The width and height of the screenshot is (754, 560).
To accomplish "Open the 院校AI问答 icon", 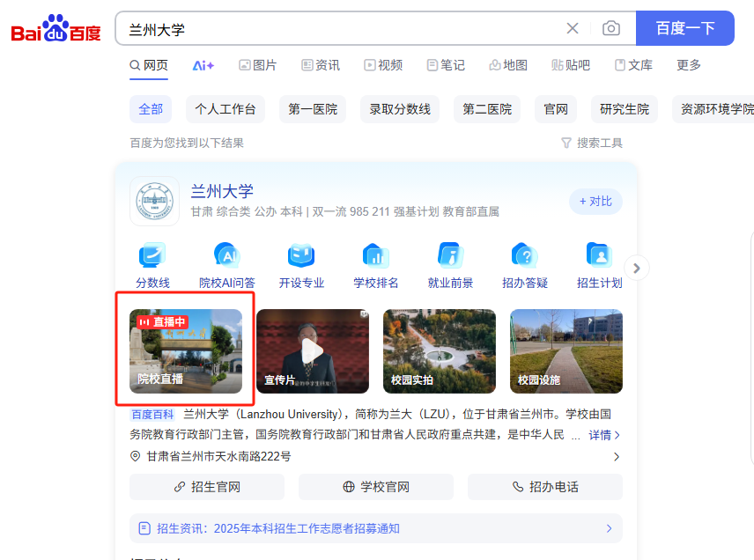I will (227, 265).
